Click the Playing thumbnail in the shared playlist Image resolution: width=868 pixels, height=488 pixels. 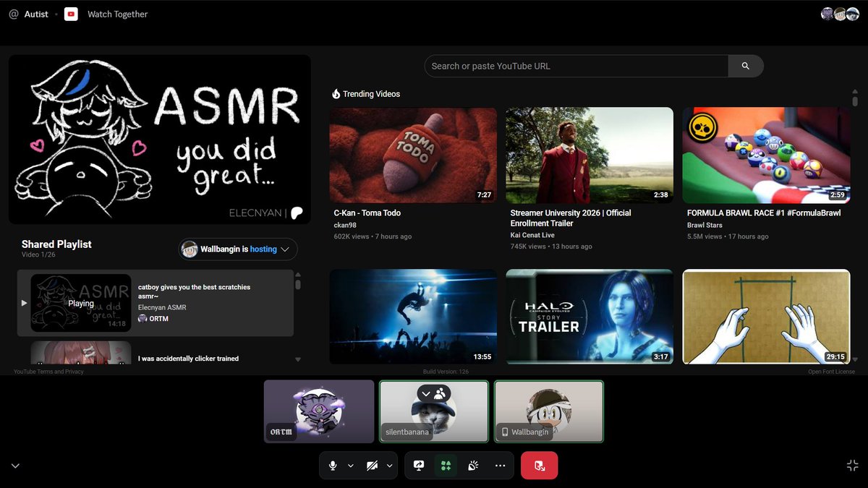(81, 303)
